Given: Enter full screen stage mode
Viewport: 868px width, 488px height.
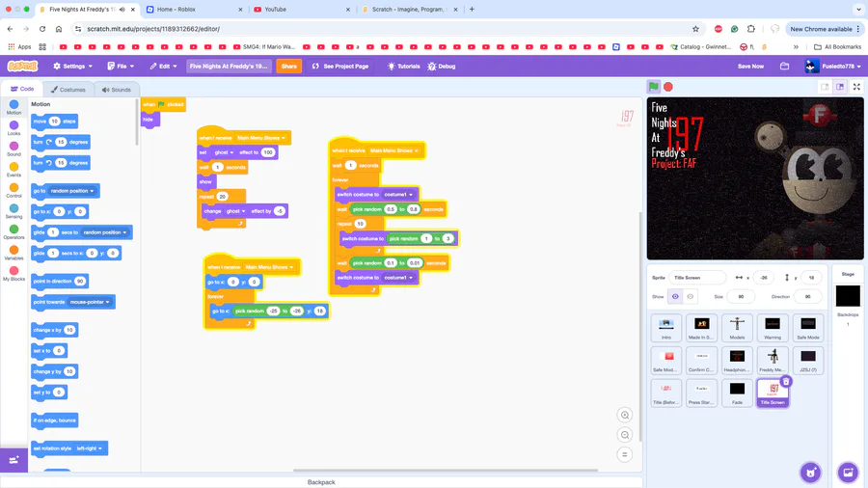Looking at the screenshot, I should (856, 87).
